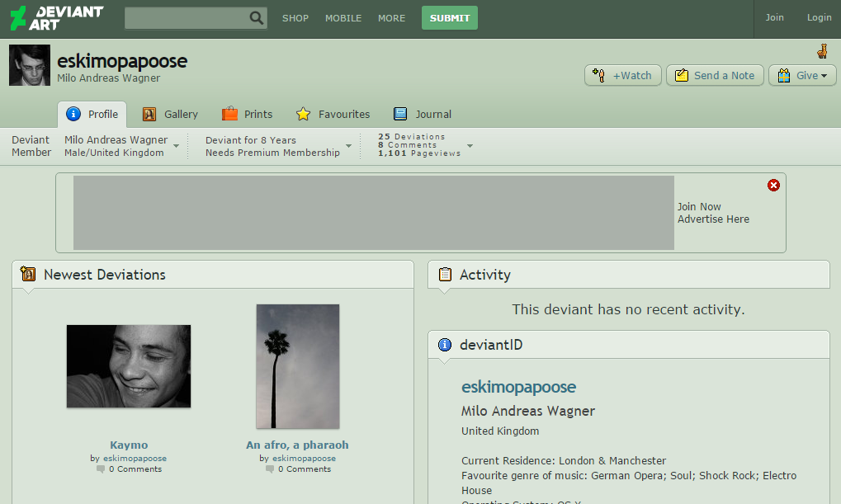Click the Join link

click(x=774, y=17)
